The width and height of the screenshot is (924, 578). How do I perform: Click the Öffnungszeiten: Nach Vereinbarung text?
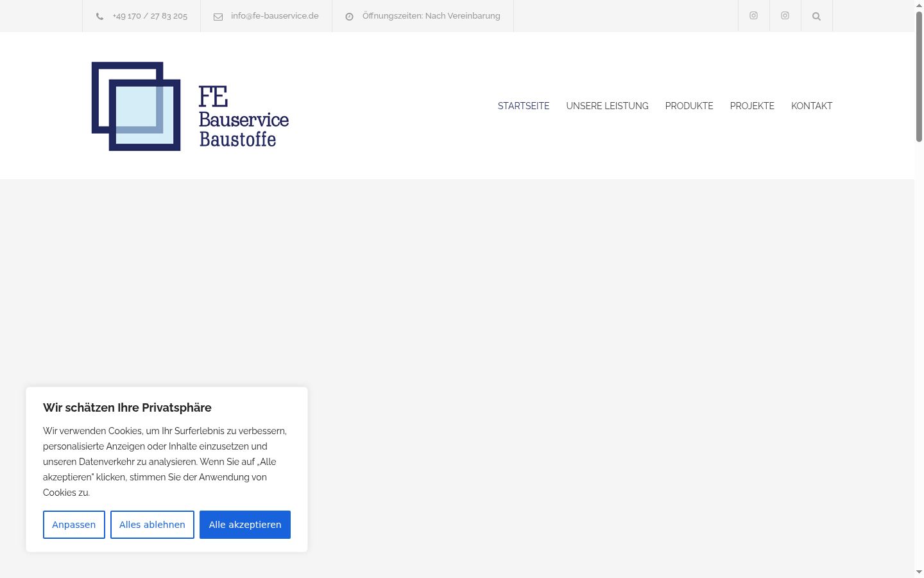(x=431, y=16)
